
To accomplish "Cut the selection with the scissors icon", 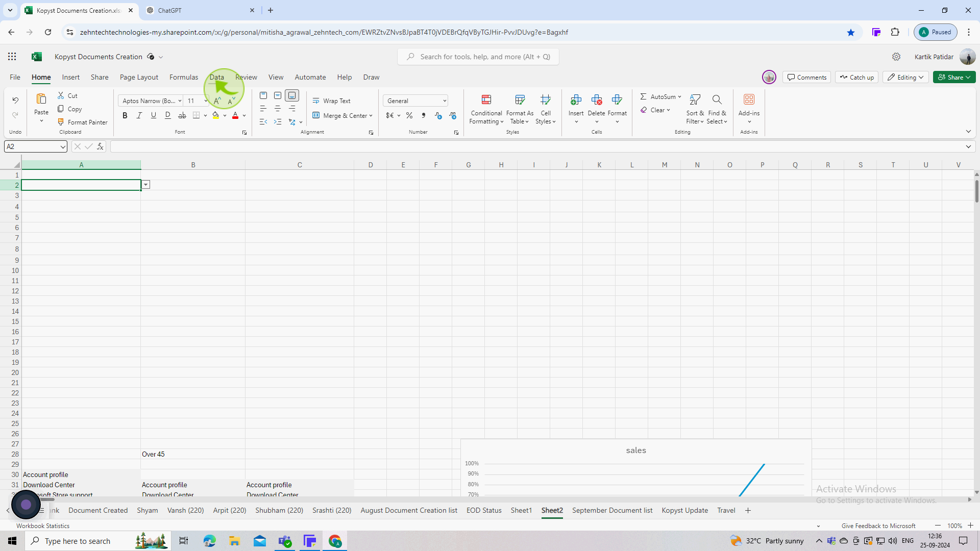I will pos(61,95).
